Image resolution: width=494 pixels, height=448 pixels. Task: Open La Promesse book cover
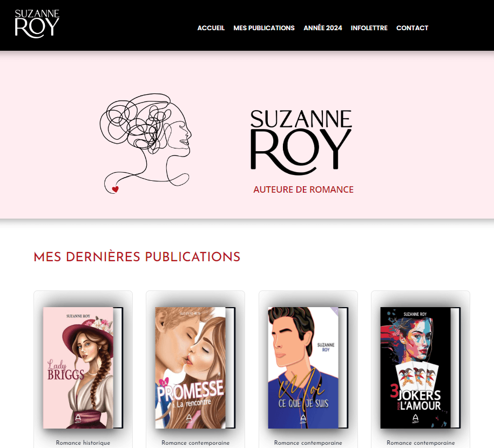point(195,368)
